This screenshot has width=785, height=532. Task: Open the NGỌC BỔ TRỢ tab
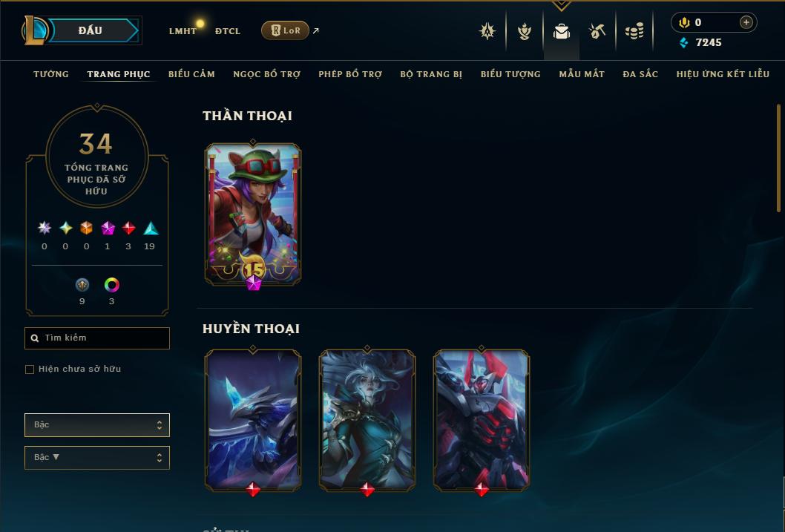point(267,74)
